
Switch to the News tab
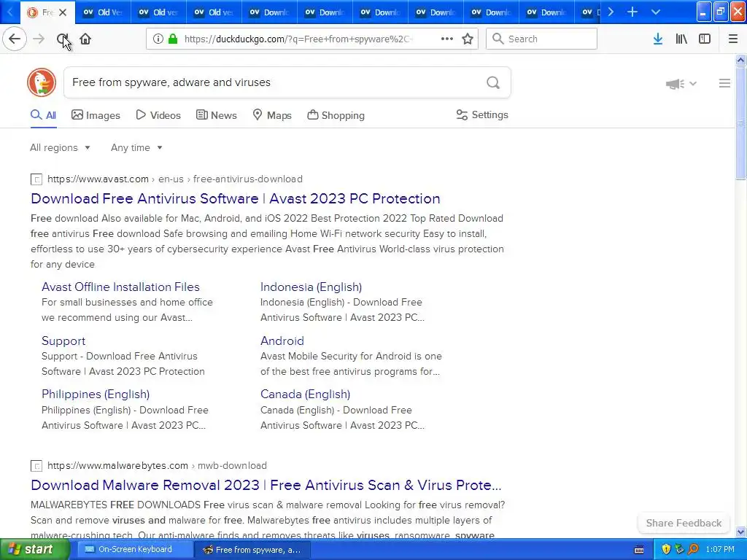click(216, 115)
